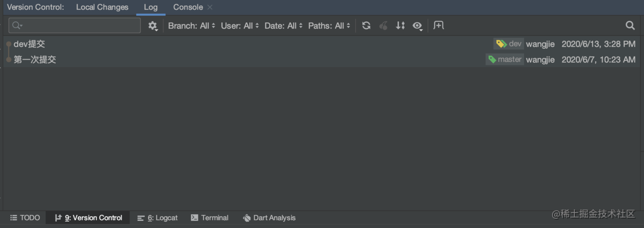Click the master branch tag label
This screenshot has width=644, height=228.
tap(505, 60)
